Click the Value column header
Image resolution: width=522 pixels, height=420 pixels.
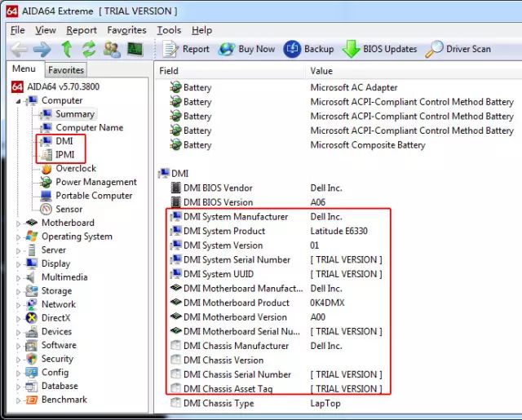[414, 71]
